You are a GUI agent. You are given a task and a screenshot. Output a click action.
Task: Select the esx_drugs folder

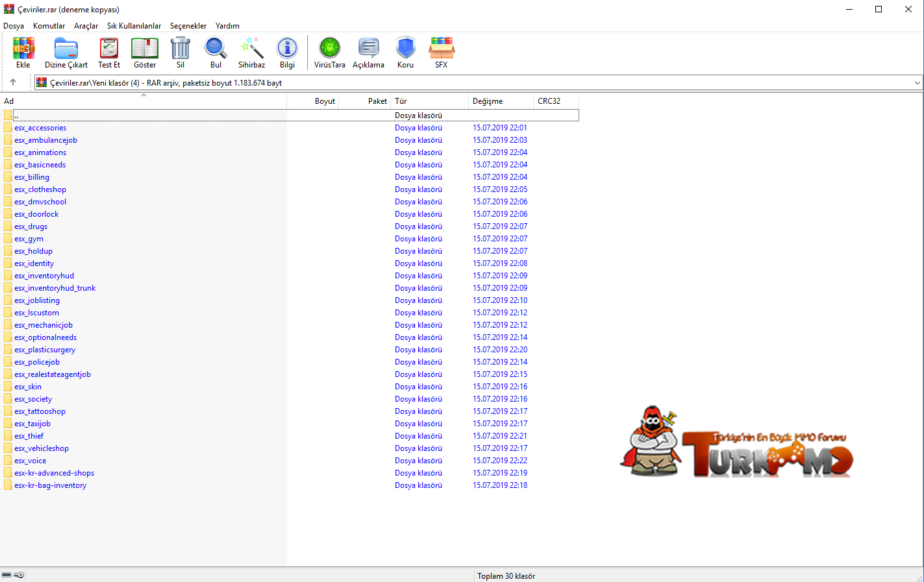(x=31, y=226)
